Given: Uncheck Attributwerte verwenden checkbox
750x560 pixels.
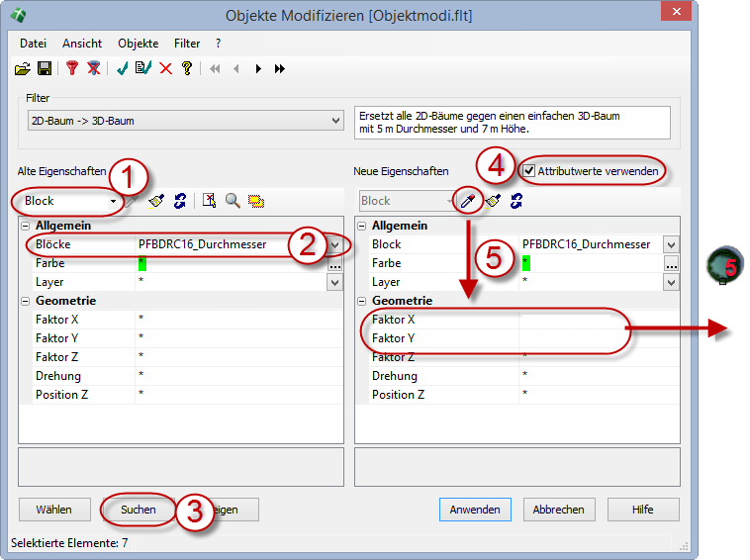Looking at the screenshot, I should pyautogui.click(x=529, y=171).
